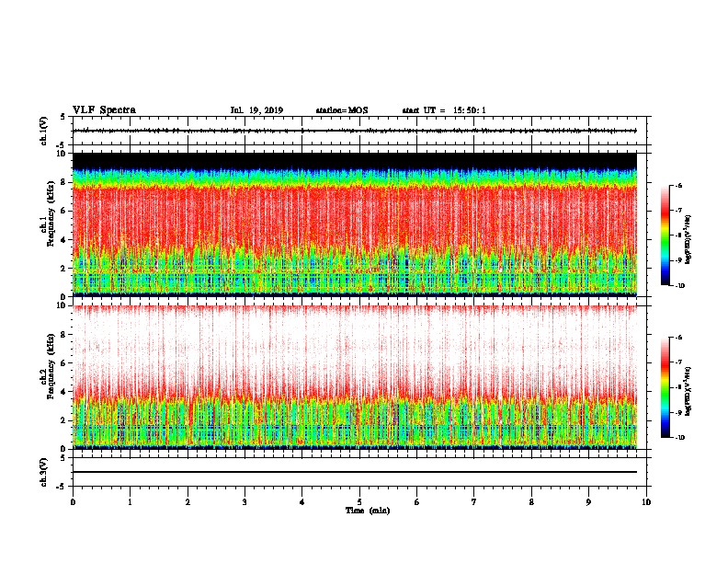728x563 pixels.
Task: Click the "0" time-axis tick label
Action: click(73, 502)
